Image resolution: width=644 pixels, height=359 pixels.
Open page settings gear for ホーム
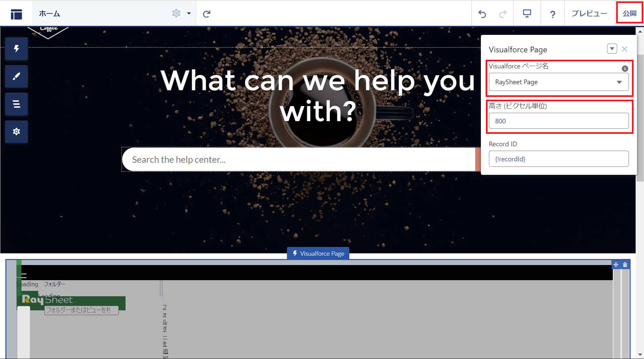point(176,13)
